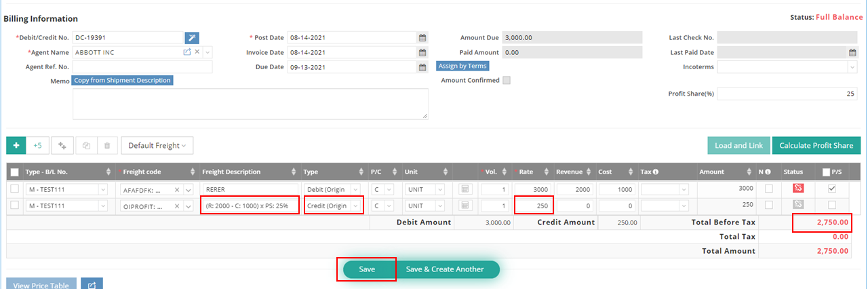Clear the ABBOTT INC agent name with X
This screenshot has width=868, height=289.
click(197, 52)
